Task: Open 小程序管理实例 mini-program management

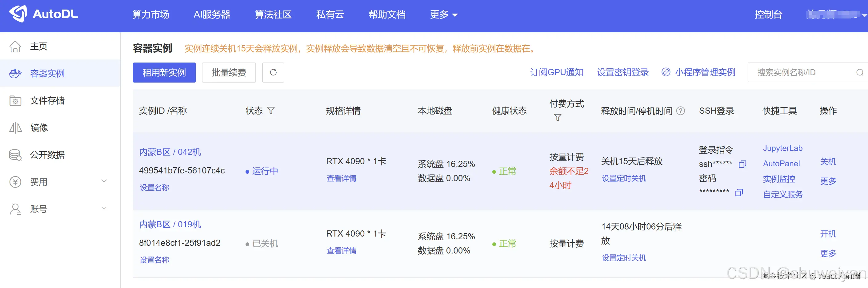Action: click(x=705, y=72)
